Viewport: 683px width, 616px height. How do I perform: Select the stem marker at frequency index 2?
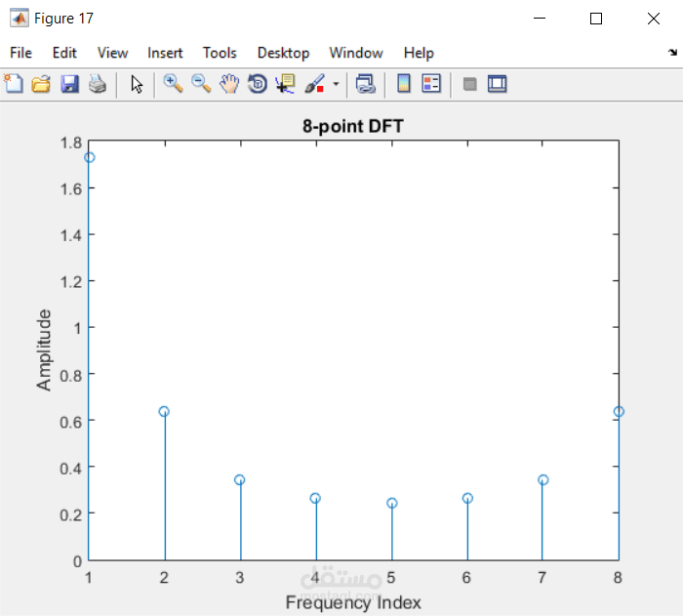164,411
